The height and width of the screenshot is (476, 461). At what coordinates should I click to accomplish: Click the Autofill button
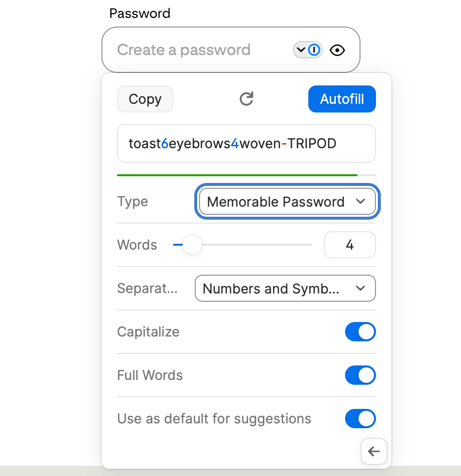[x=342, y=98]
